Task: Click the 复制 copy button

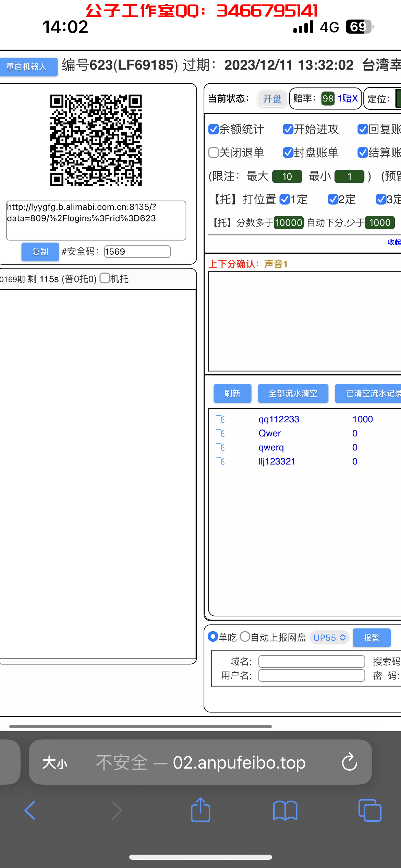Action: [40, 252]
